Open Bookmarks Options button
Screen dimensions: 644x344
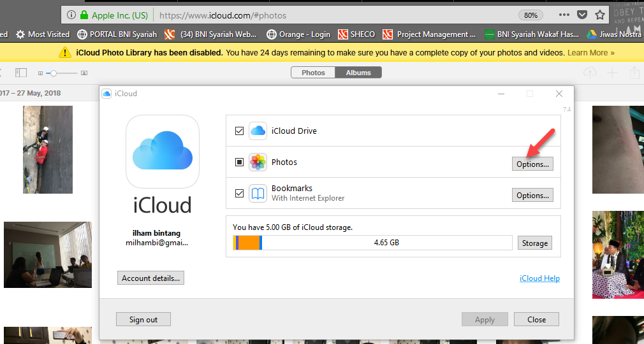click(x=532, y=195)
